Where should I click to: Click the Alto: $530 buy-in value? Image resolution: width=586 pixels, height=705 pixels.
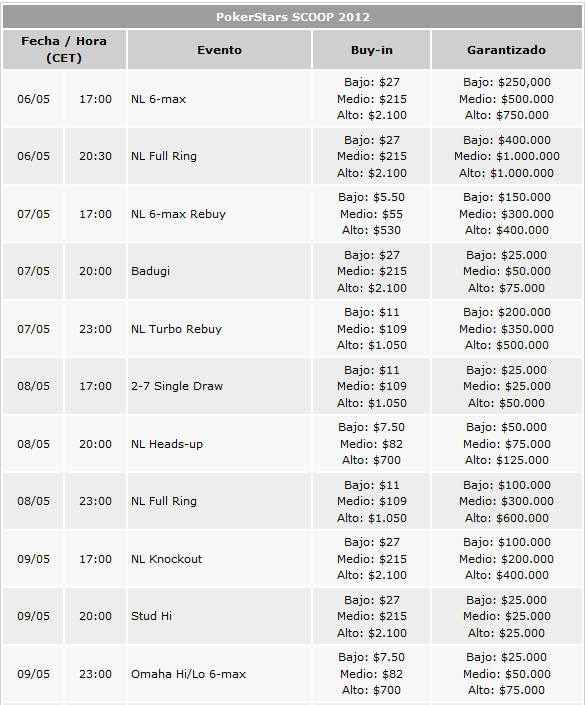point(371,230)
